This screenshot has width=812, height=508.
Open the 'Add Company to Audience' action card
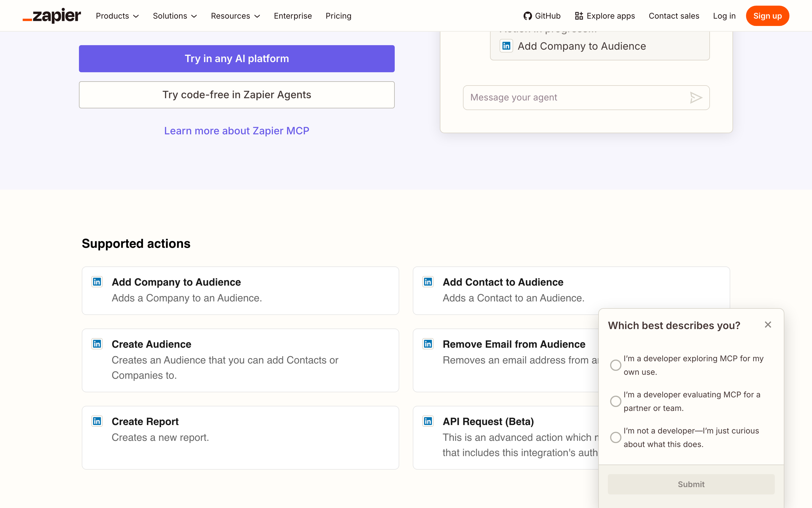(x=240, y=291)
